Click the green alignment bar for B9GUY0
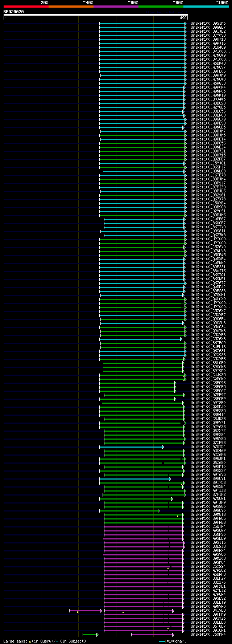The image size is (232, 644). click(129, 511)
